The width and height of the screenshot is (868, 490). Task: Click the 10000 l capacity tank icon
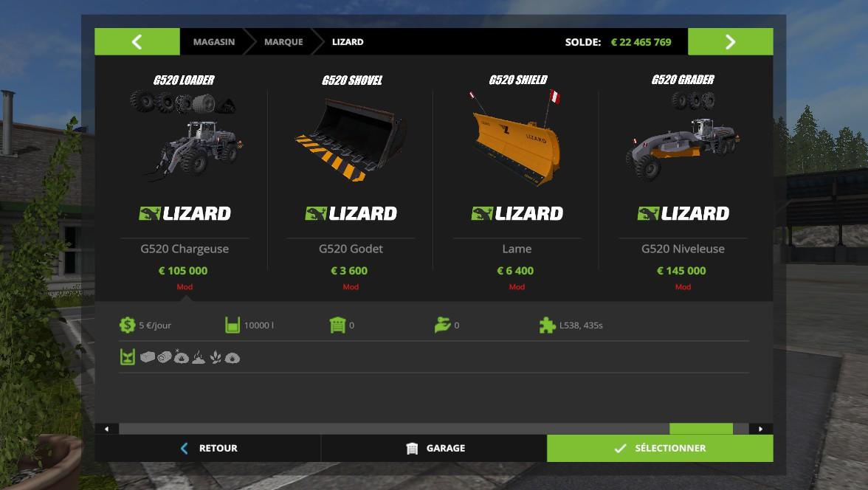click(x=232, y=325)
